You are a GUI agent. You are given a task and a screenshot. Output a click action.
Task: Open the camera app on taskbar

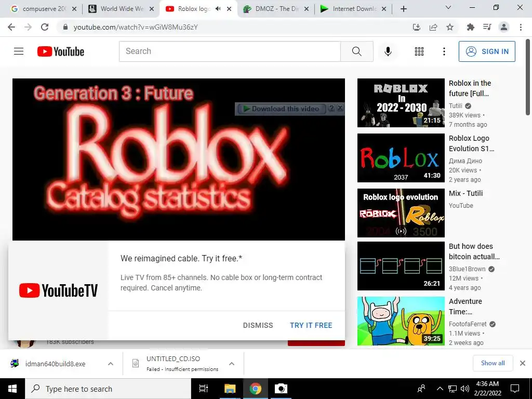(281, 389)
